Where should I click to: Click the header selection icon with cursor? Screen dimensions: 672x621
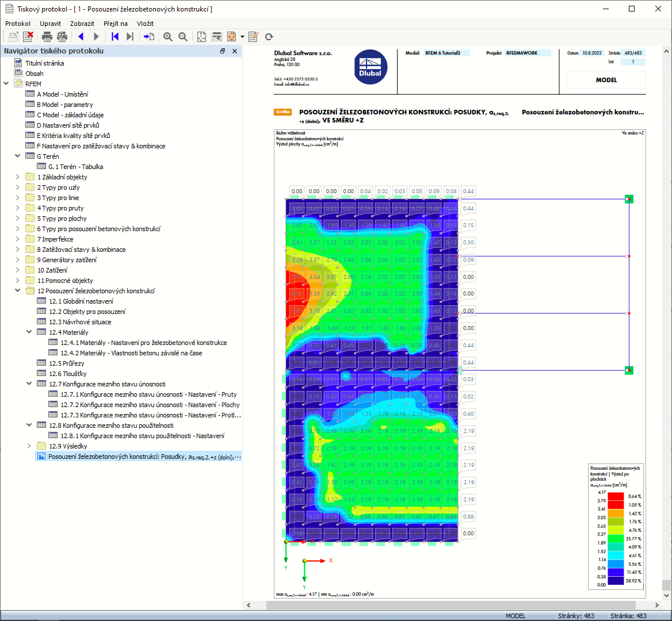[x=217, y=37]
